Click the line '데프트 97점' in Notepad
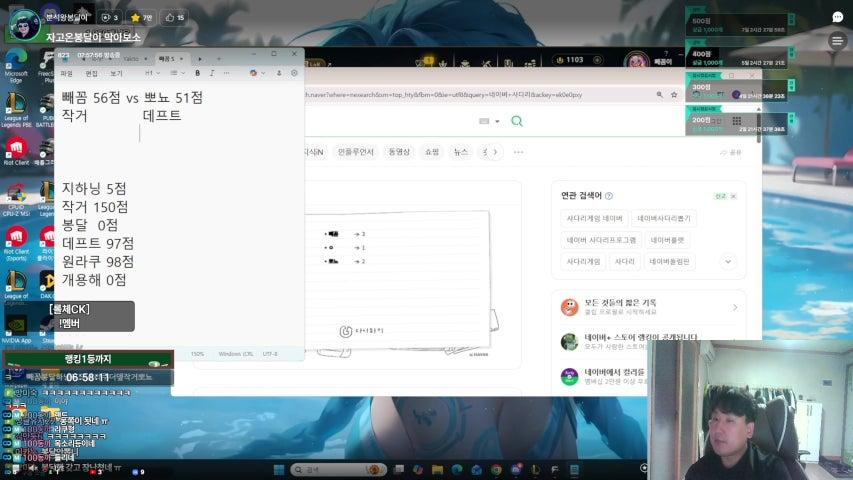Image resolution: width=853 pixels, height=480 pixels. tap(98, 243)
